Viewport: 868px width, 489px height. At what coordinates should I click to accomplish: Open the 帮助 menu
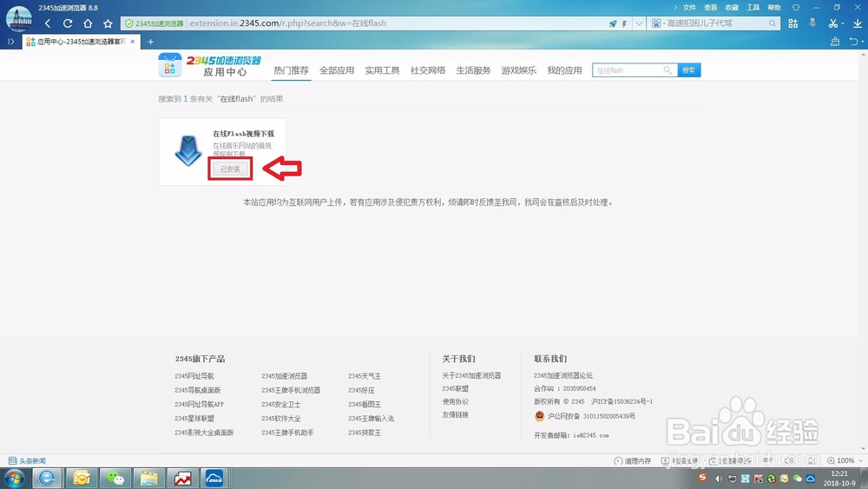click(774, 7)
